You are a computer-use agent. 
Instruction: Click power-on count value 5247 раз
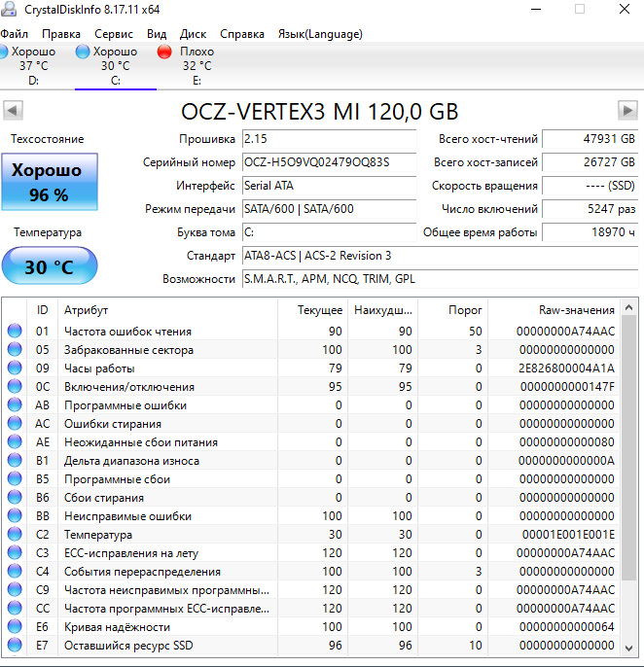[590, 209]
